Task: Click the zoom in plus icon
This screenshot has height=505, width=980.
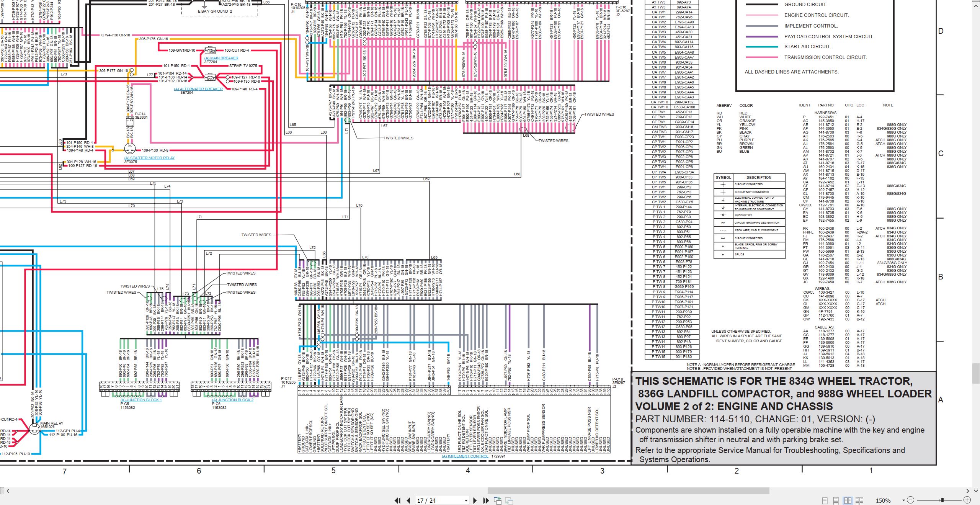Action: [967, 500]
